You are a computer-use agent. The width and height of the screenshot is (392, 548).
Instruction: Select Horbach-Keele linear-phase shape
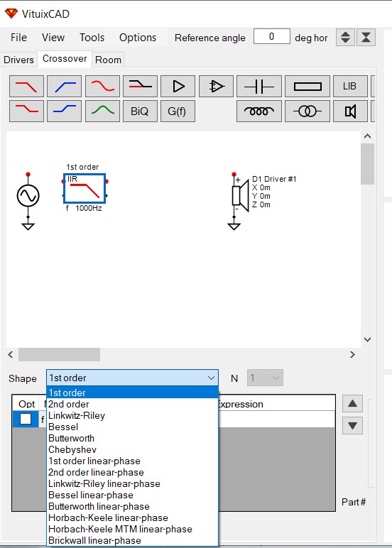point(133,517)
